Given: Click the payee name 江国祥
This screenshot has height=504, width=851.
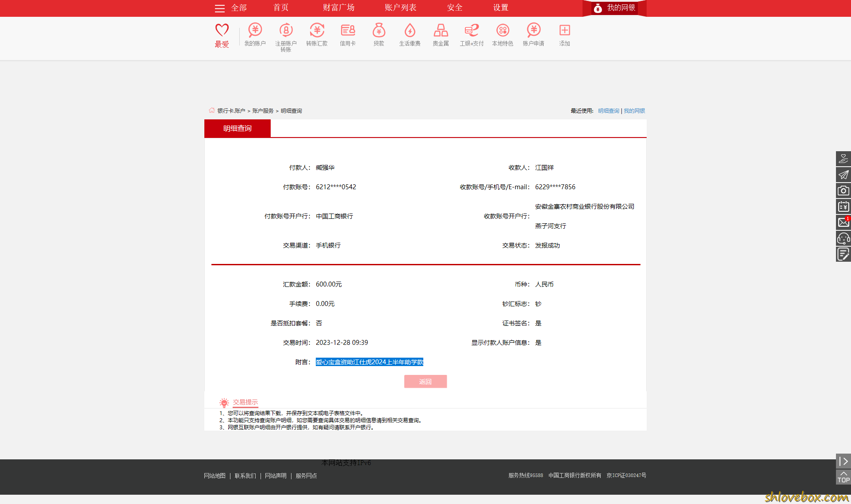Looking at the screenshot, I should pos(544,168).
